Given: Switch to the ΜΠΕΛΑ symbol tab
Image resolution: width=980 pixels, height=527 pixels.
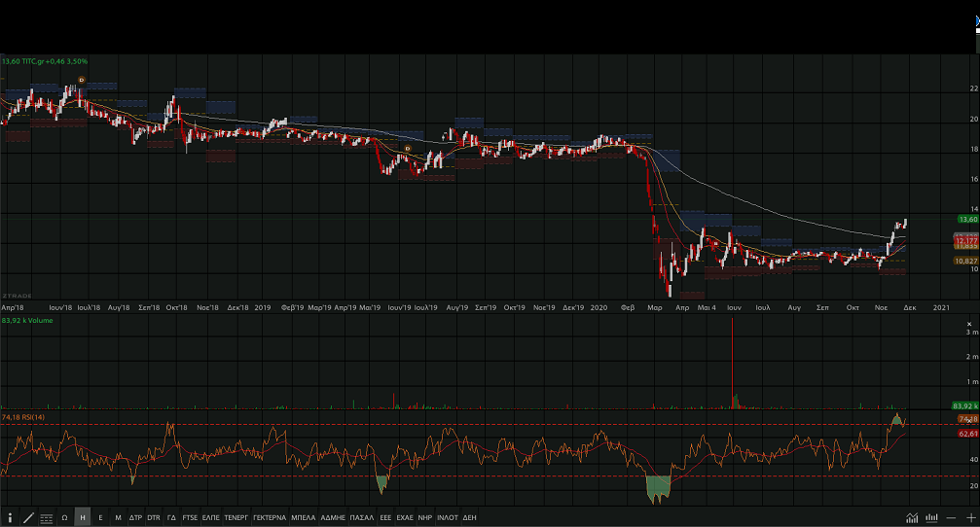Looking at the screenshot, I should coord(303,518).
